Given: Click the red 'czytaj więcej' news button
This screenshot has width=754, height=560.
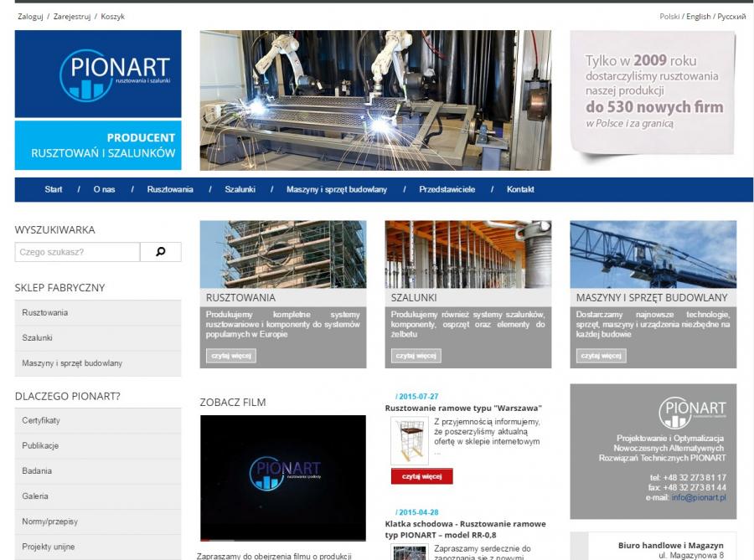Looking at the screenshot, I should (421, 476).
